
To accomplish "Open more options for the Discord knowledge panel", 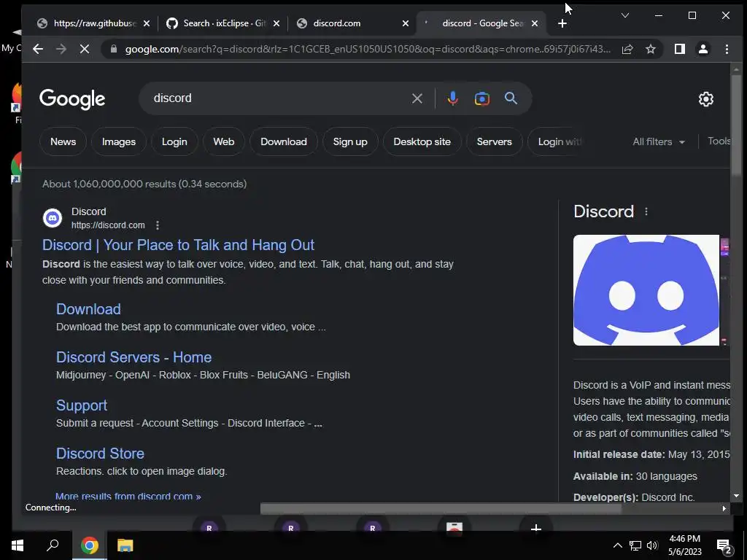I will [646, 211].
